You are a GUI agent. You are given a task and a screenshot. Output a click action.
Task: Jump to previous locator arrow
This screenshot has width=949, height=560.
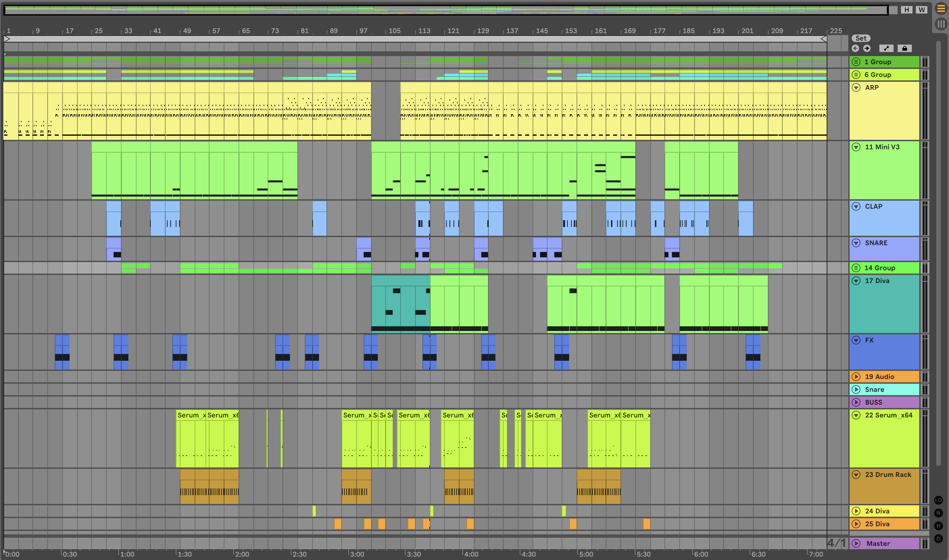[x=855, y=48]
